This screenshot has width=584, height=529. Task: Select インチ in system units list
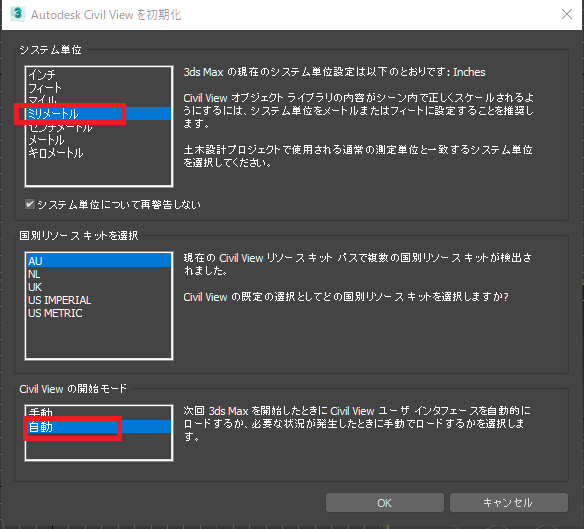[99, 75]
